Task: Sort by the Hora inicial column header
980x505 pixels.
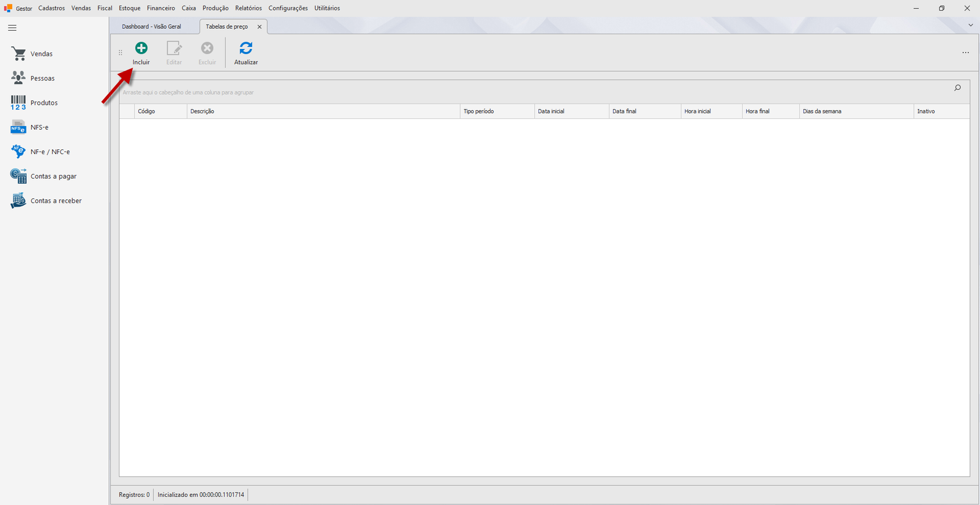Action: click(x=712, y=111)
